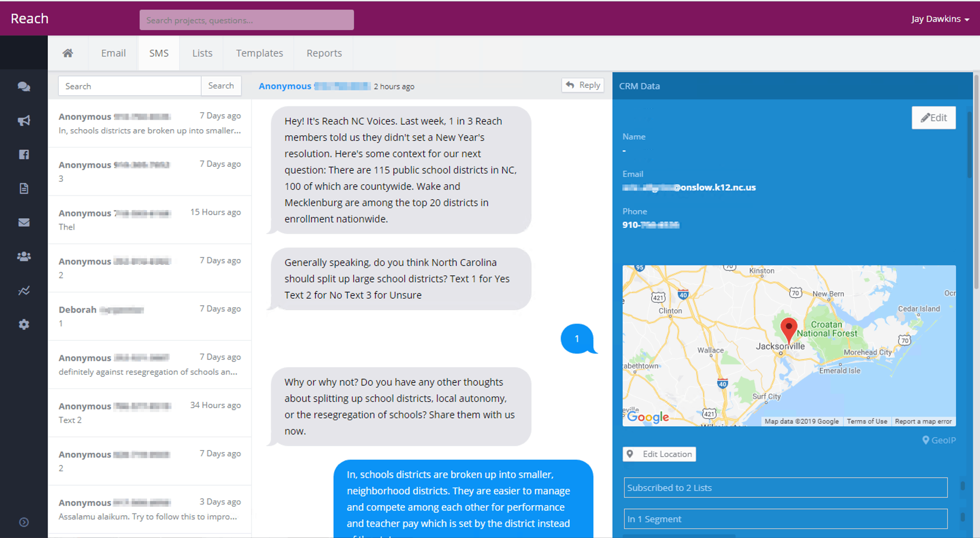Click the megaphone campaigns sidebar icon
The image size is (980, 538).
pos(23,120)
